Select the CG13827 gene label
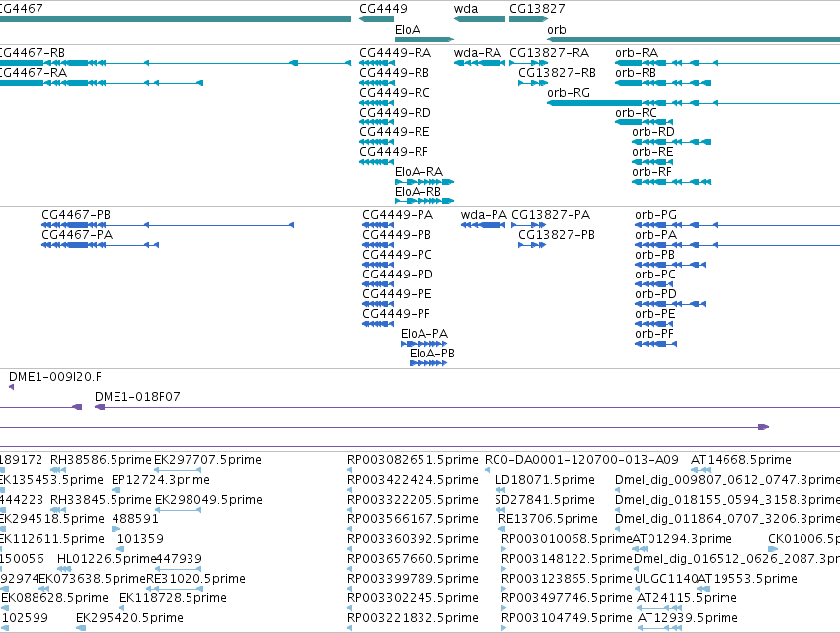This screenshot has width=840, height=633. point(537,9)
